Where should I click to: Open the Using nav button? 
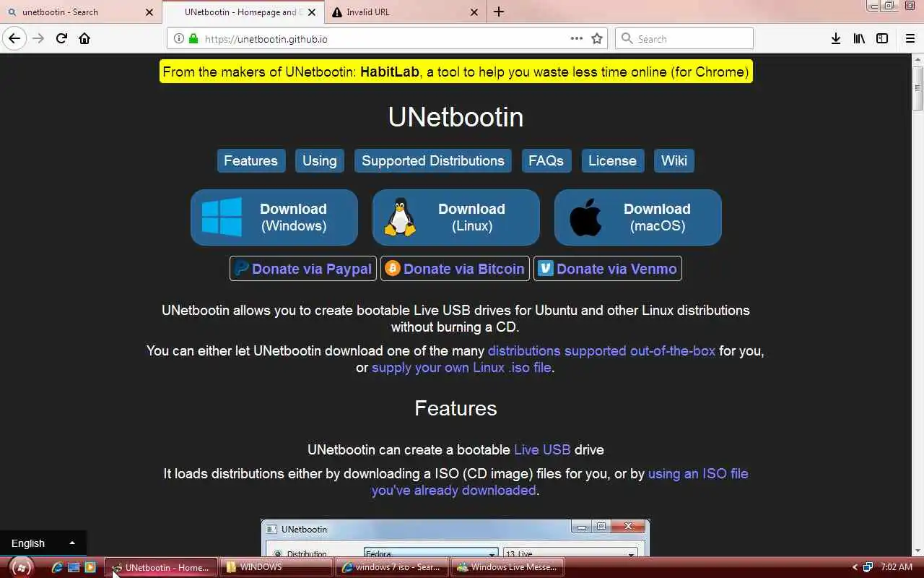tap(320, 160)
